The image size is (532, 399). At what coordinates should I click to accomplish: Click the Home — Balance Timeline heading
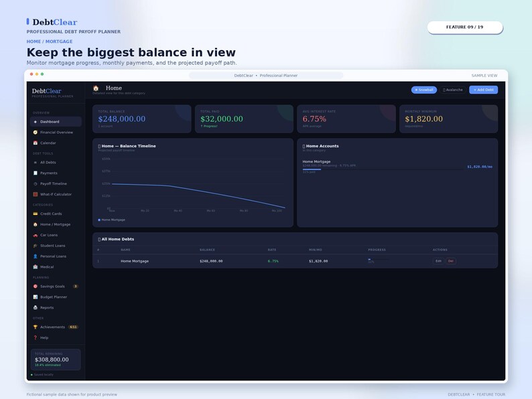click(x=127, y=146)
